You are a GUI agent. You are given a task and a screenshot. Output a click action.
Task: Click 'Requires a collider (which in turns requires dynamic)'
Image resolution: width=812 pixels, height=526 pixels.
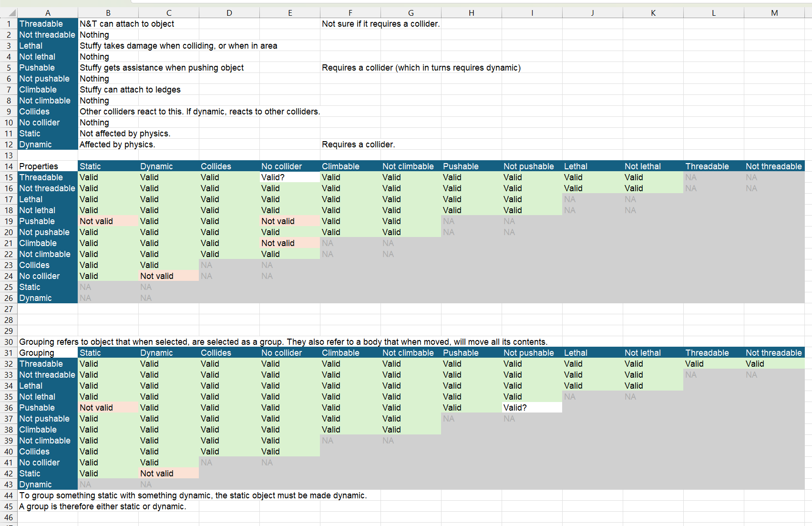click(x=421, y=68)
